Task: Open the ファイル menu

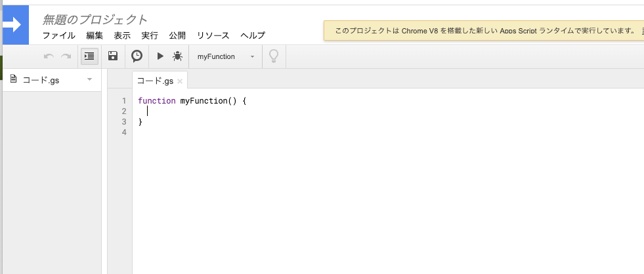Action: coord(58,35)
